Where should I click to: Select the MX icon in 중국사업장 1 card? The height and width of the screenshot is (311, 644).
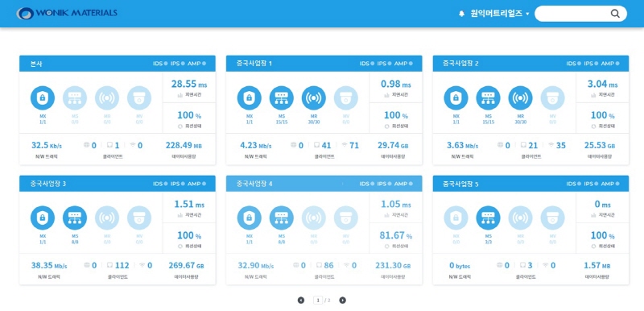click(250, 98)
